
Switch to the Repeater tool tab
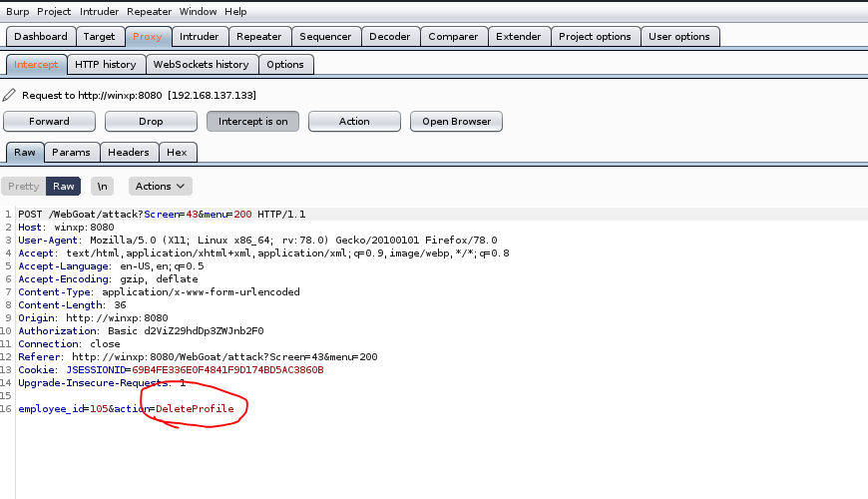click(x=259, y=37)
